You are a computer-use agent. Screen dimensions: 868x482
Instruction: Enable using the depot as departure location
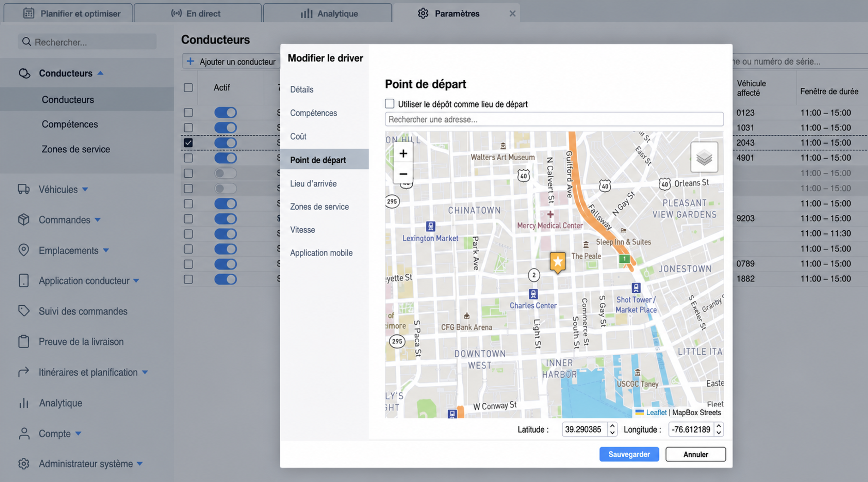[x=390, y=104]
